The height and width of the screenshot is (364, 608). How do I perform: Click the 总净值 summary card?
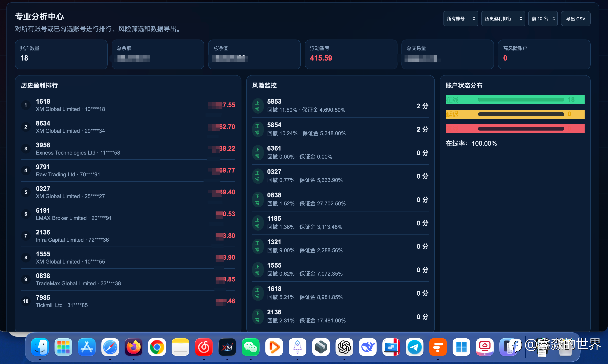[254, 54]
